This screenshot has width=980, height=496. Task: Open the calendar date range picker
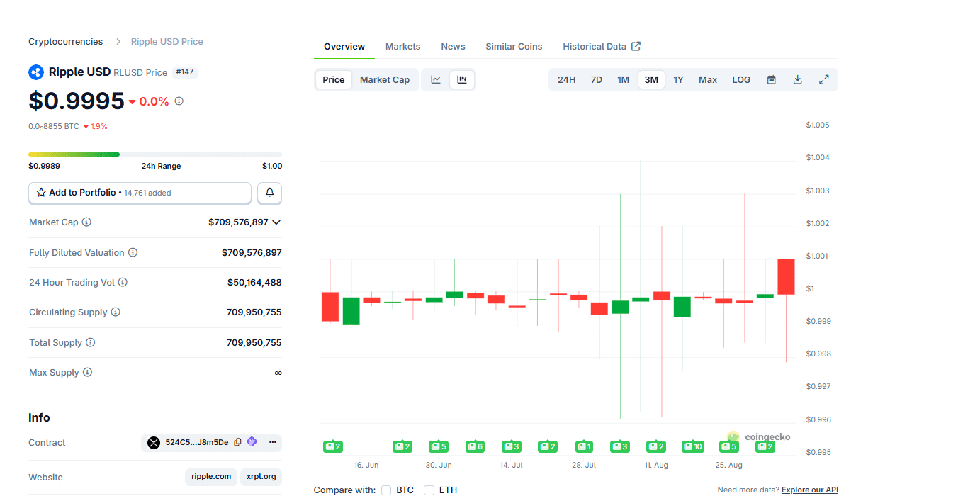click(x=772, y=80)
